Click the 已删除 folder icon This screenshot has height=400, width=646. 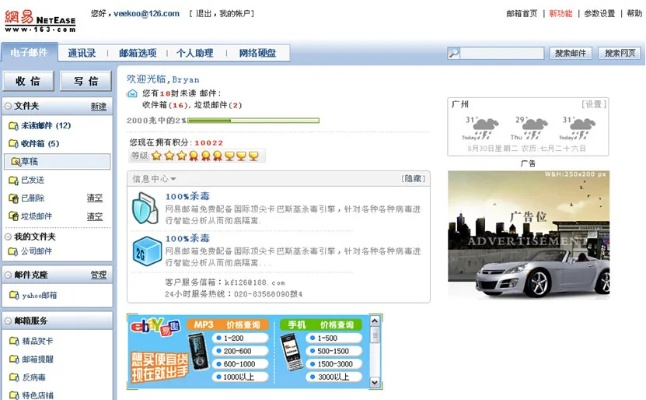click(13, 198)
